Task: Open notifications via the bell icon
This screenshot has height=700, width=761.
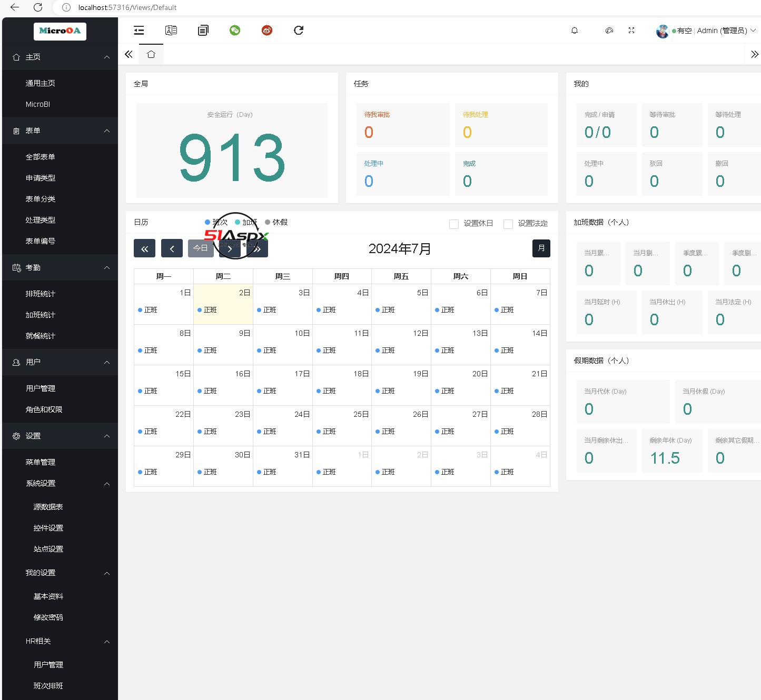Action: pyautogui.click(x=575, y=31)
